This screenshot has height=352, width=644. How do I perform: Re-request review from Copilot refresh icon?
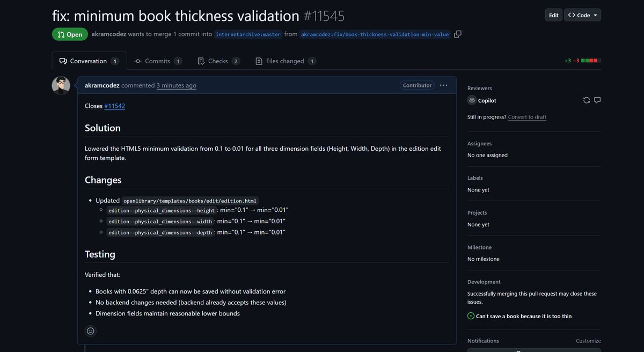(x=587, y=100)
